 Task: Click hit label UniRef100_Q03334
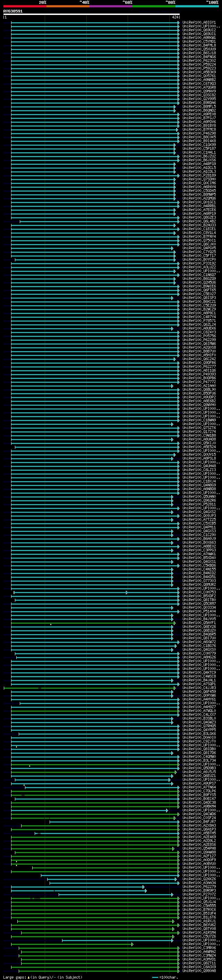[x=199, y=608]
